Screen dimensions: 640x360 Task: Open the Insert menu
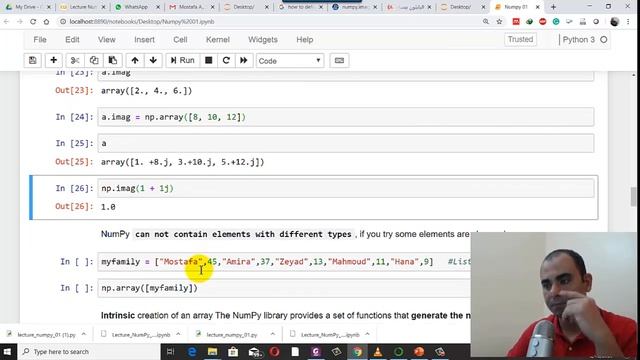pyautogui.click(x=144, y=40)
